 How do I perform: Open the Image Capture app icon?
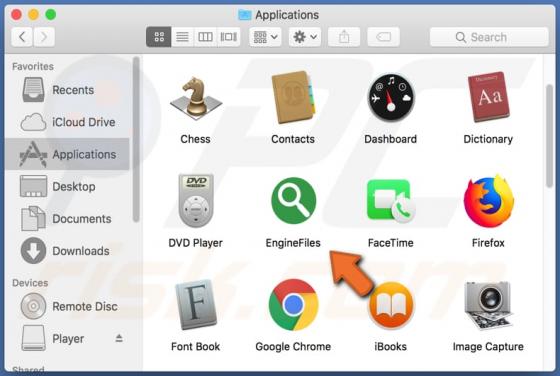coord(488,305)
